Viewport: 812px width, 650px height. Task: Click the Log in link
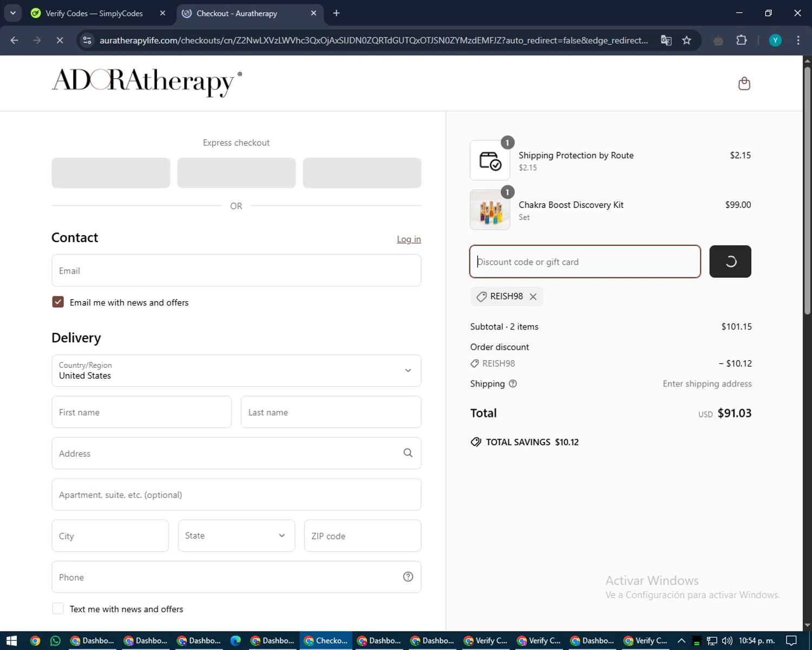[x=409, y=239]
